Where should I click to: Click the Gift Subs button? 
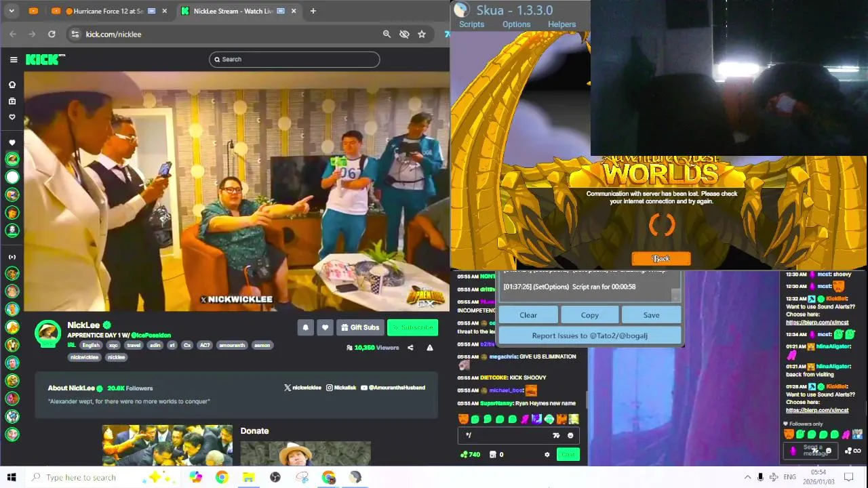[x=360, y=328]
